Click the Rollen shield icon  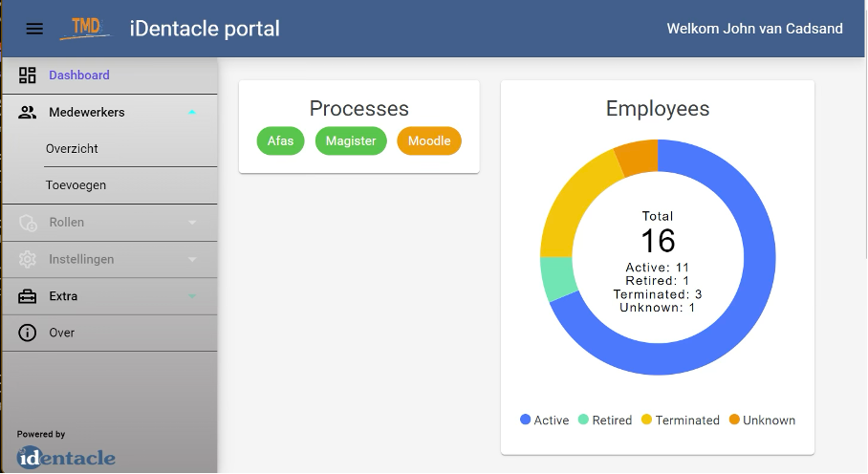click(28, 223)
